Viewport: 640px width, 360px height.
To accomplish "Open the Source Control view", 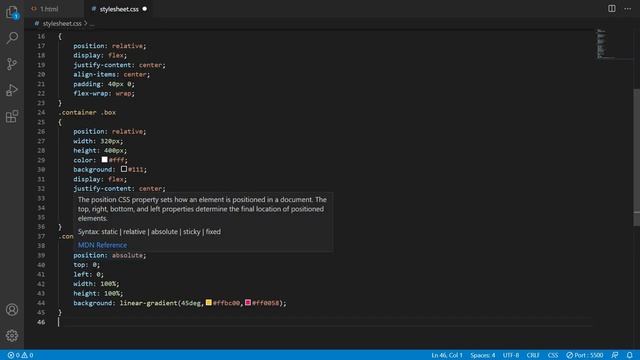I will (12, 64).
